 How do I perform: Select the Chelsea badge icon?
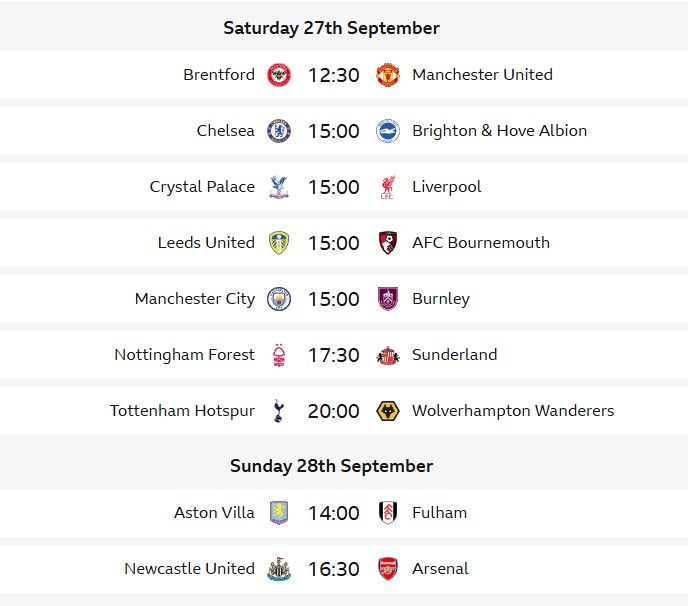pyautogui.click(x=279, y=131)
